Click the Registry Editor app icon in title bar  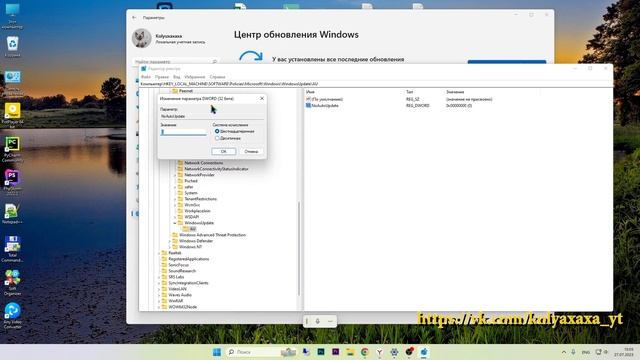coord(144,69)
